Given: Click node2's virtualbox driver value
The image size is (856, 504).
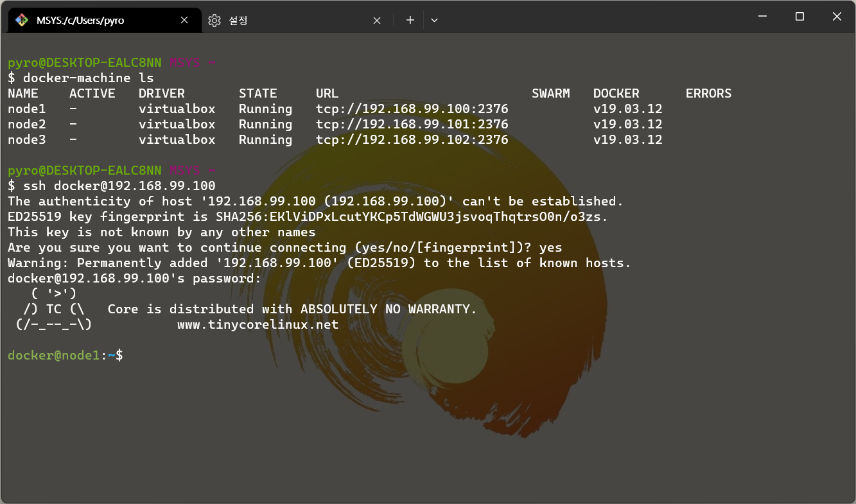Looking at the screenshot, I should (177, 124).
